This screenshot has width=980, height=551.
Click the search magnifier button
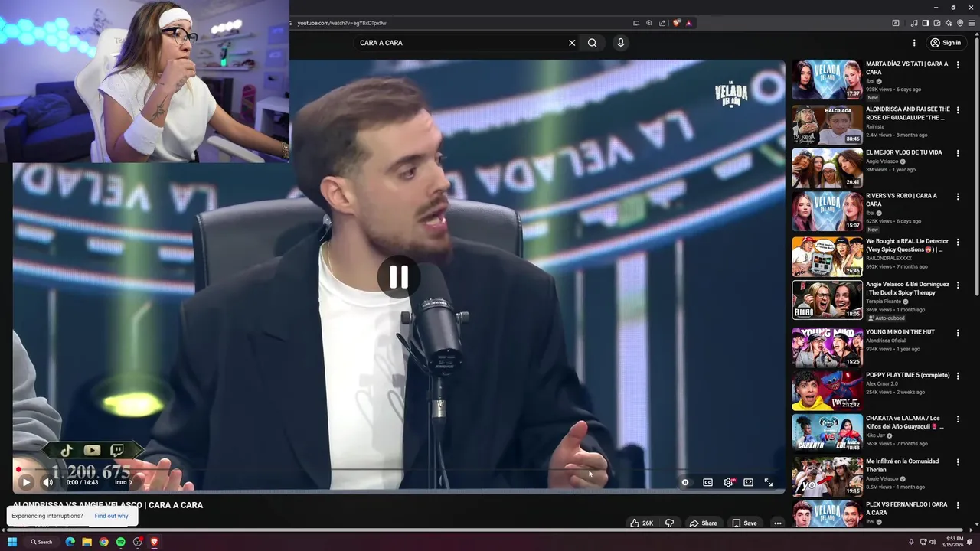point(592,43)
